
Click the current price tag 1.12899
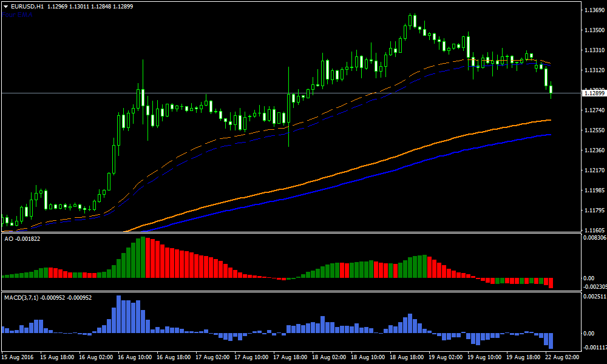(593, 93)
